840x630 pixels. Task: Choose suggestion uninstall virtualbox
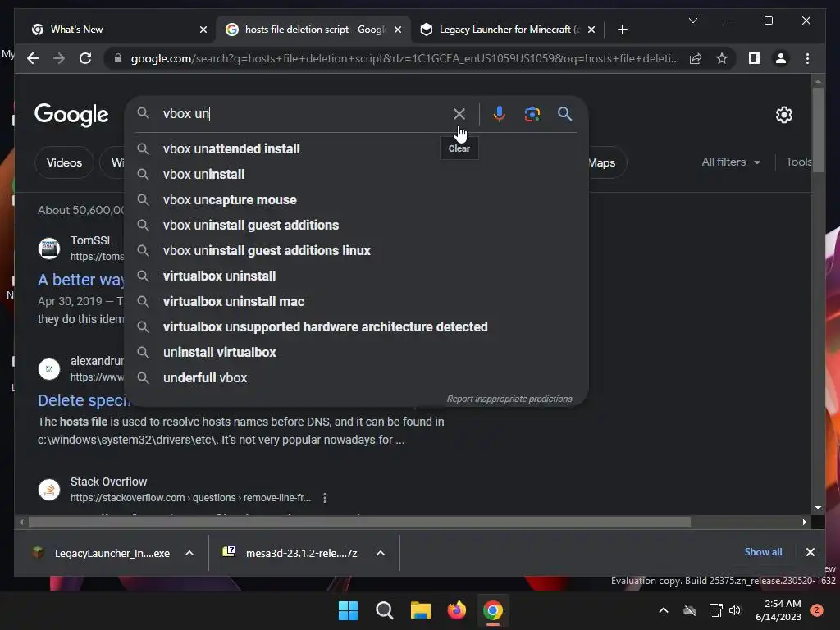click(x=356, y=353)
